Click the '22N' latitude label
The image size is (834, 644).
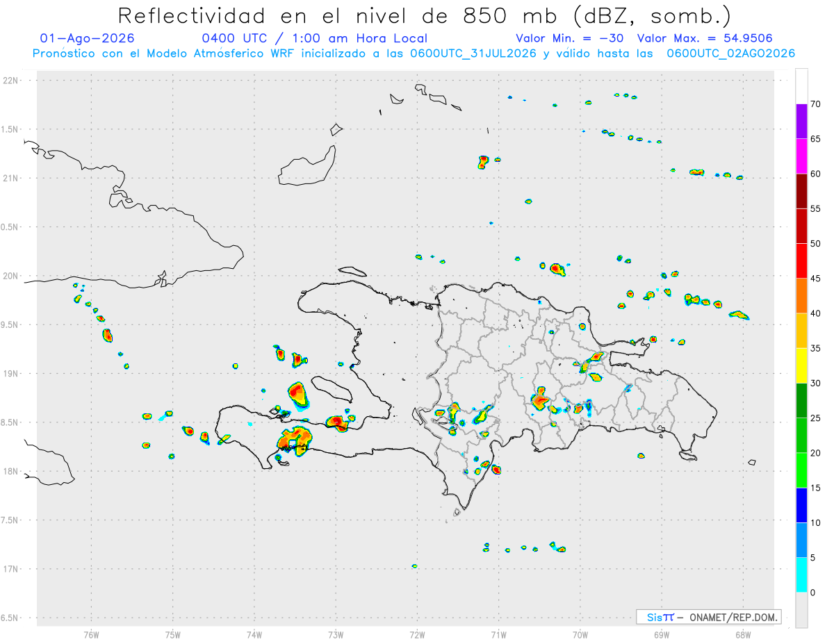click(x=12, y=81)
